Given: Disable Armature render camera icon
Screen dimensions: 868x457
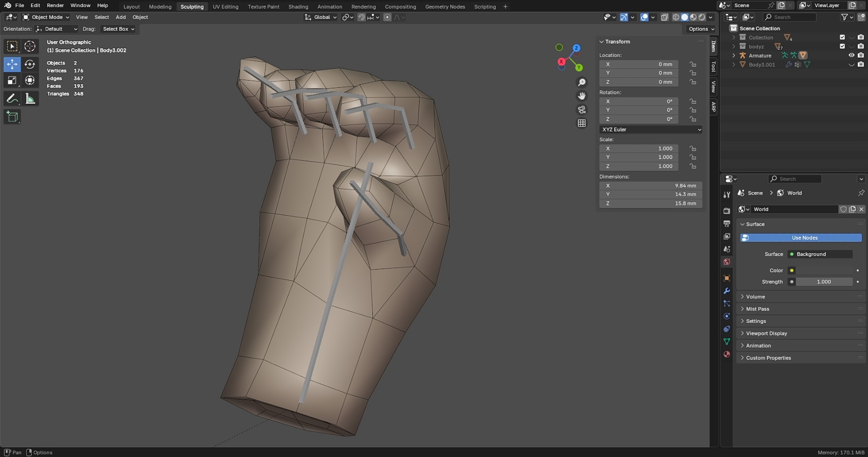Looking at the screenshot, I should point(861,55).
